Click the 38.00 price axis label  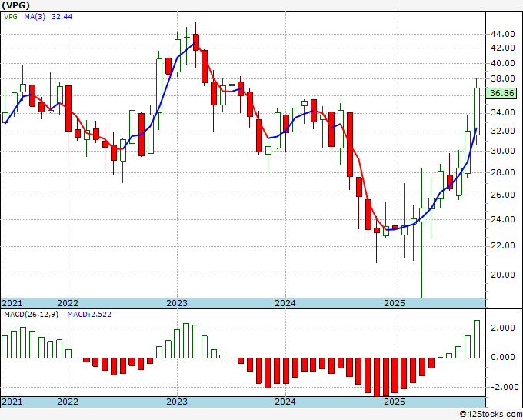503,79
